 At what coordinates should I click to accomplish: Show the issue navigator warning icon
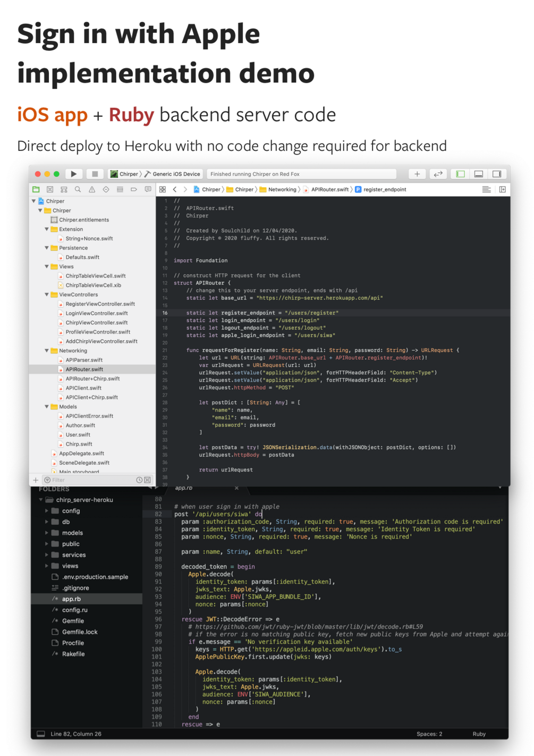pyautogui.click(x=92, y=189)
